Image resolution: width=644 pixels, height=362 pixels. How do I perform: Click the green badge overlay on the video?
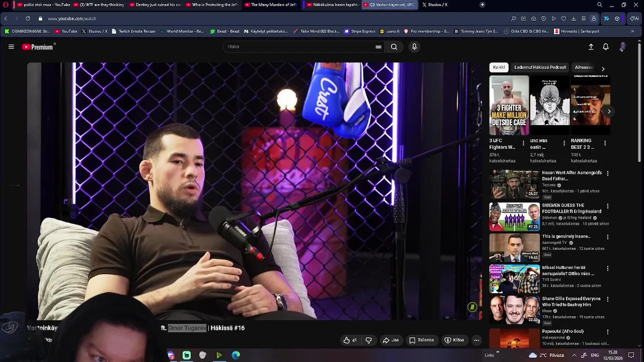tap(472, 307)
